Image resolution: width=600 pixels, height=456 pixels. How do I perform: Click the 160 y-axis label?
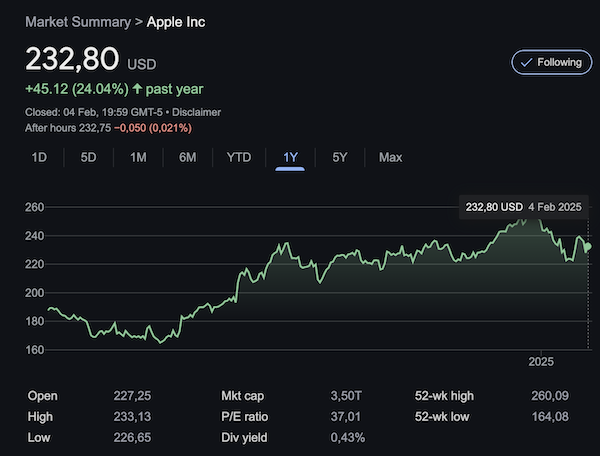point(34,350)
